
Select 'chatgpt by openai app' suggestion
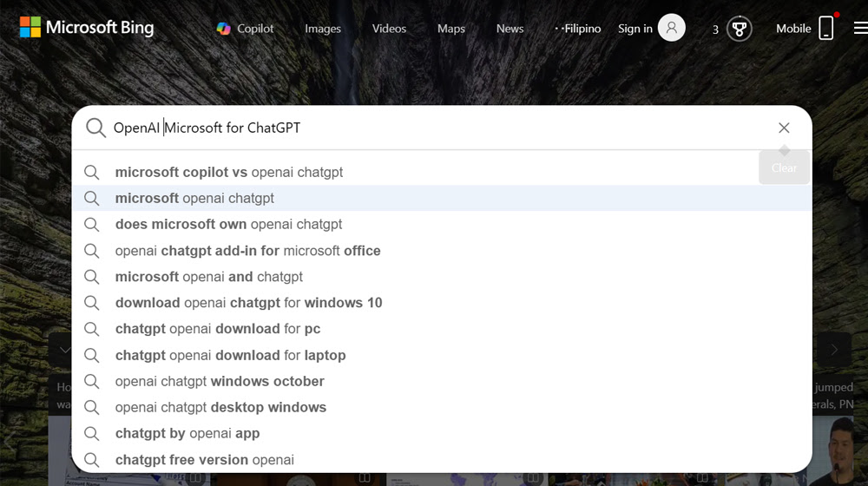pos(442,433)
